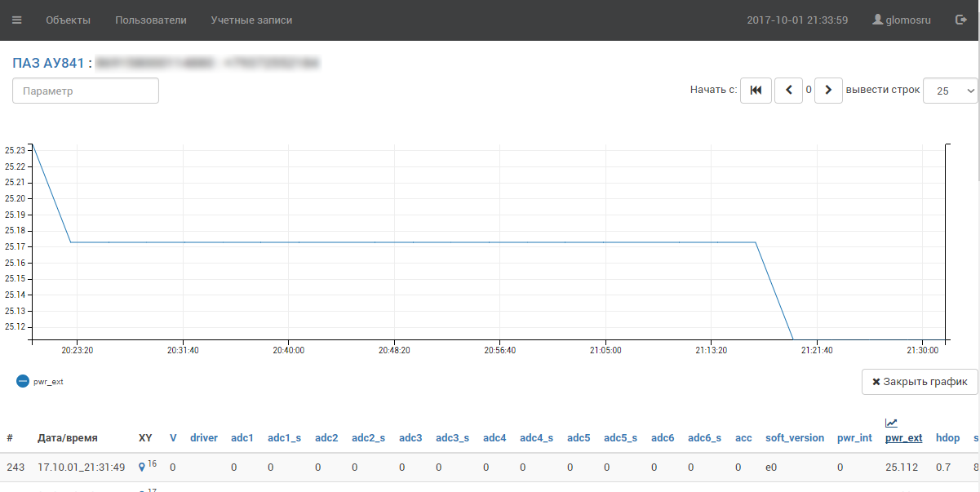The height and width of the screenshot is (492, 980).
Task: Open the rows count dropdown showing 25
Action: point(951,91)
